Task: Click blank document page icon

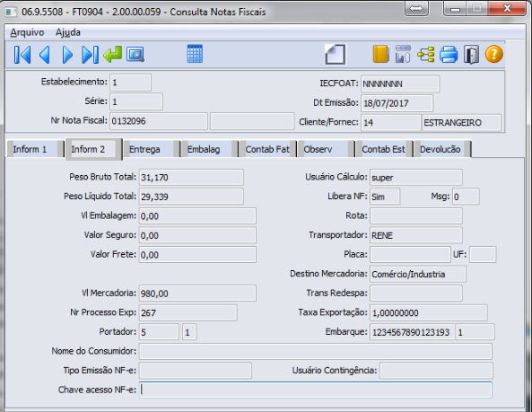Action: click(x=336, y=54)
